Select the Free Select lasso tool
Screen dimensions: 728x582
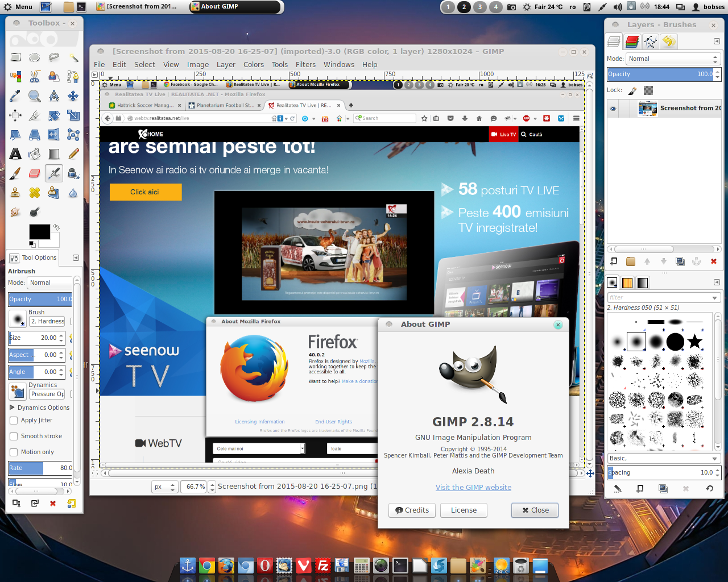[54, 57]
